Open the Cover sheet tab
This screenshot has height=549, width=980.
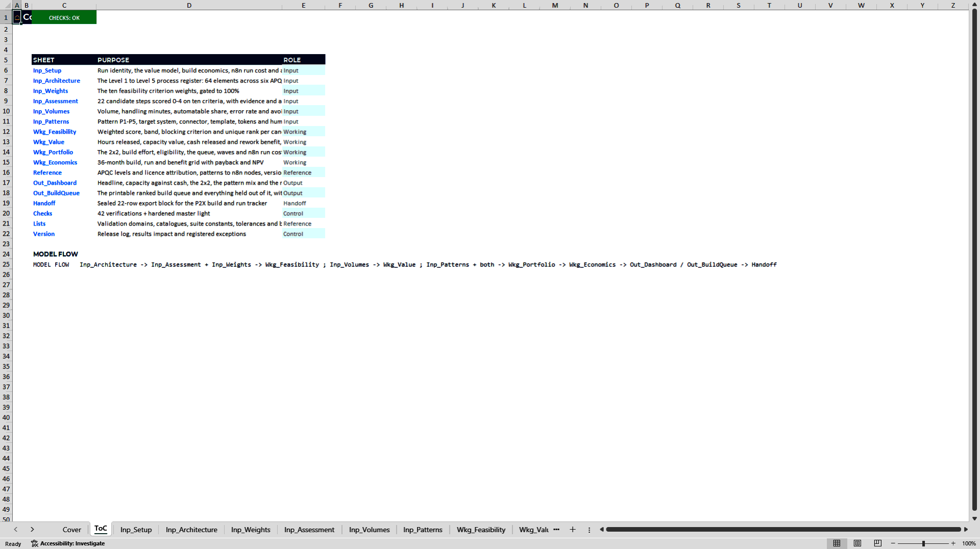point(72,530)
